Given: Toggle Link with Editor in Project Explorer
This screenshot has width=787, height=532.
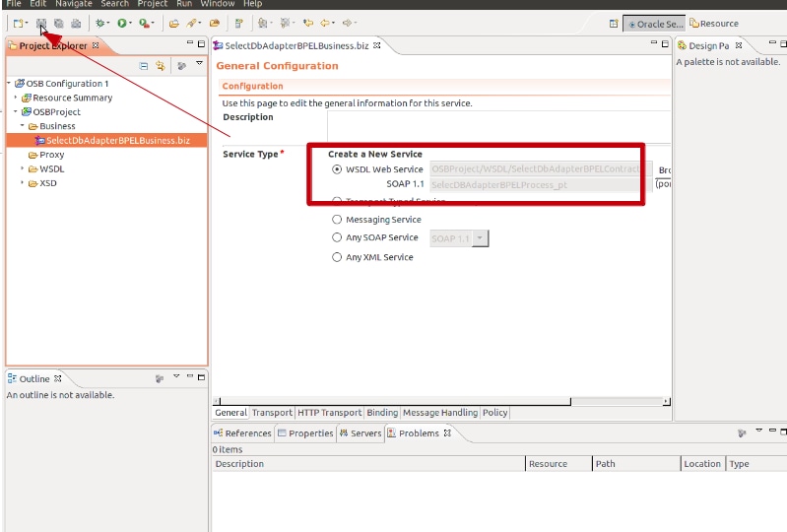Looking at the screenshot, I should tap(161, 66).
